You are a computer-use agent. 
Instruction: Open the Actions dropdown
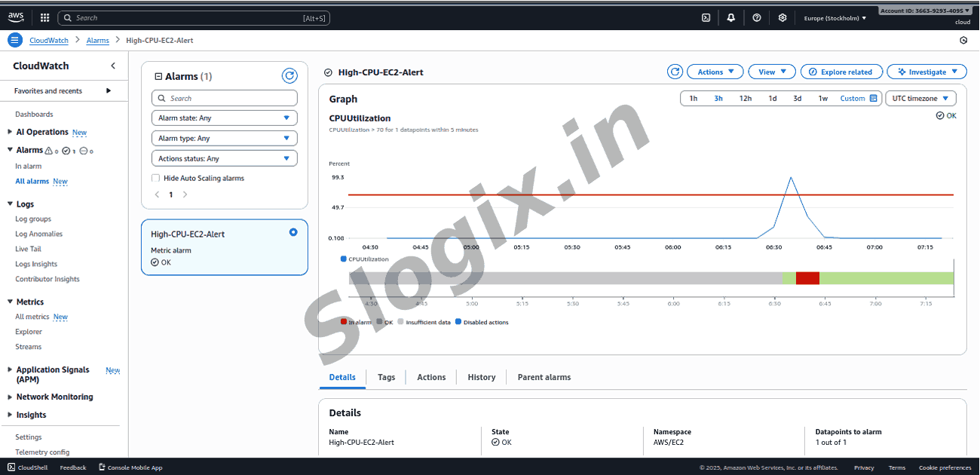click(x=715, y=72)
